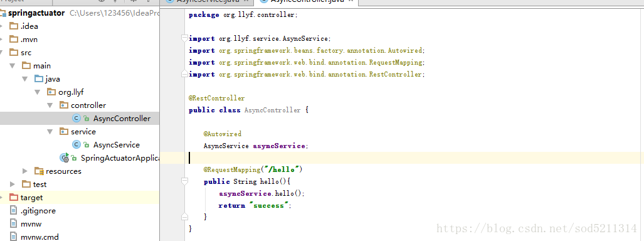Screen dimensions: 644x241
Task: Click the 'asyncService.hello();' call
Action: coord(261,193)
